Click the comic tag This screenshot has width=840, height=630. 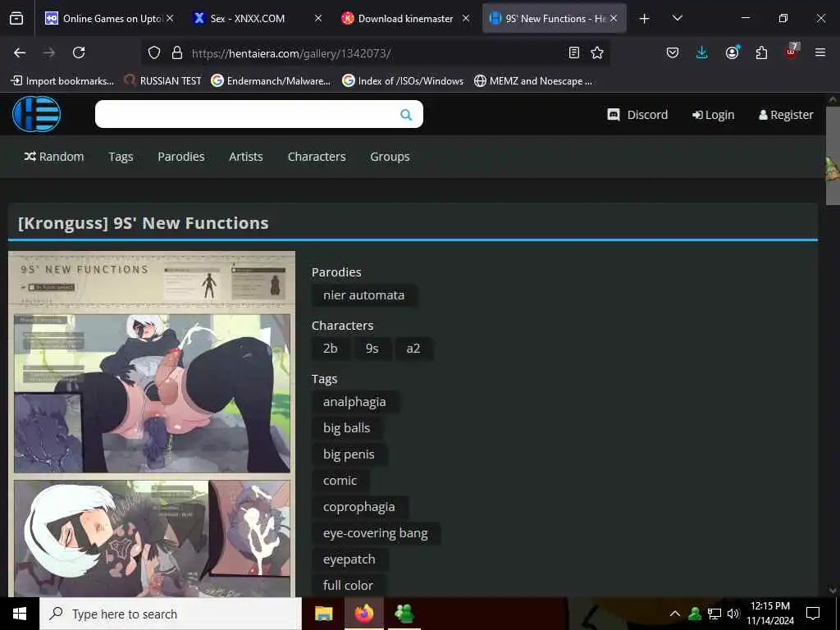point(340,481)
